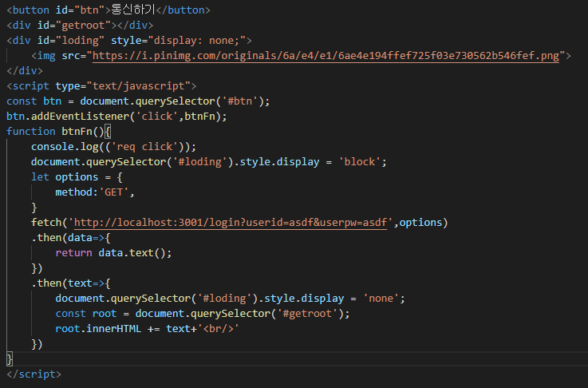The height and width of the screenshot is (388, 588).
Task: Click the console.log(('req click')) line
Action: [113, 147]
